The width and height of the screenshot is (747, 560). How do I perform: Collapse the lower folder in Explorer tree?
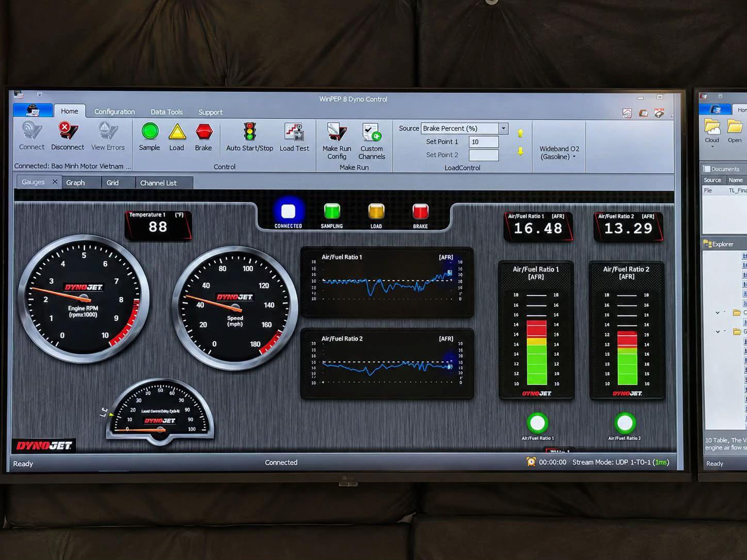coord(718,332)
